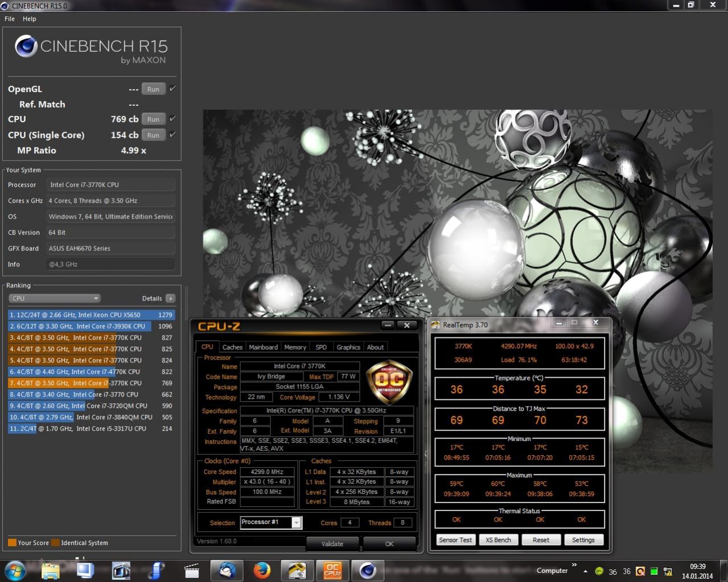Screen dimensions: 728x582
Task: Click the OC motherboard badge in CPU-Z
Action: click(389, 382)
